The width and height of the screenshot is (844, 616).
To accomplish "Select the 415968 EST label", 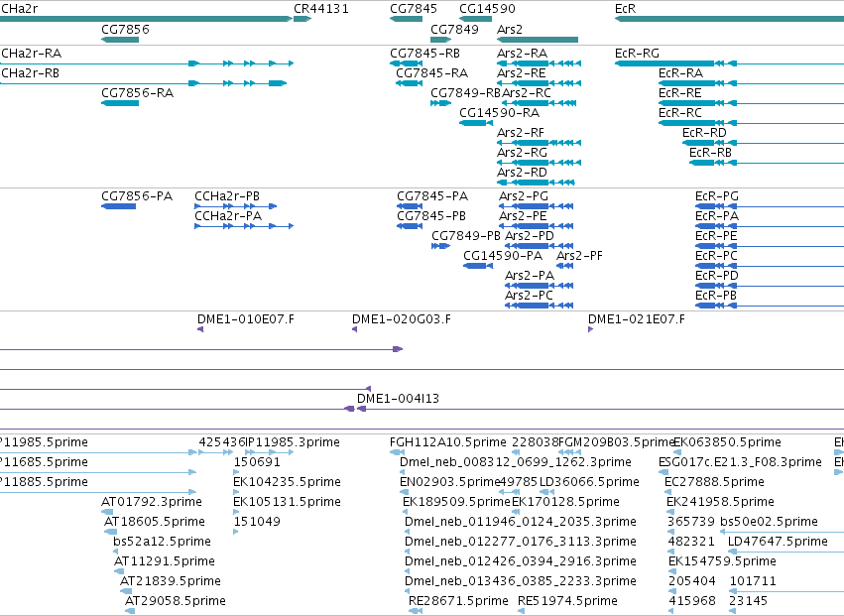I will coord(691,601).
